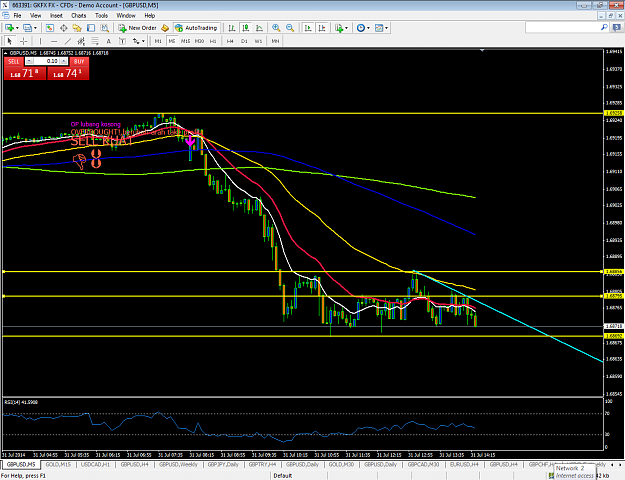Collapse the one-click trading panel triangle
Viewport: 625px width, 480px height.
(6, 53)
